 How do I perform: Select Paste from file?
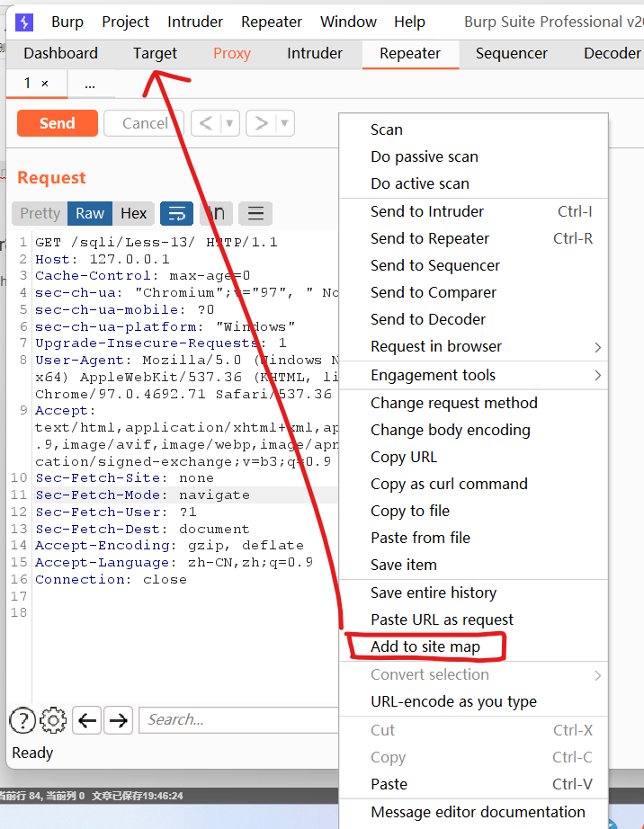473,538
